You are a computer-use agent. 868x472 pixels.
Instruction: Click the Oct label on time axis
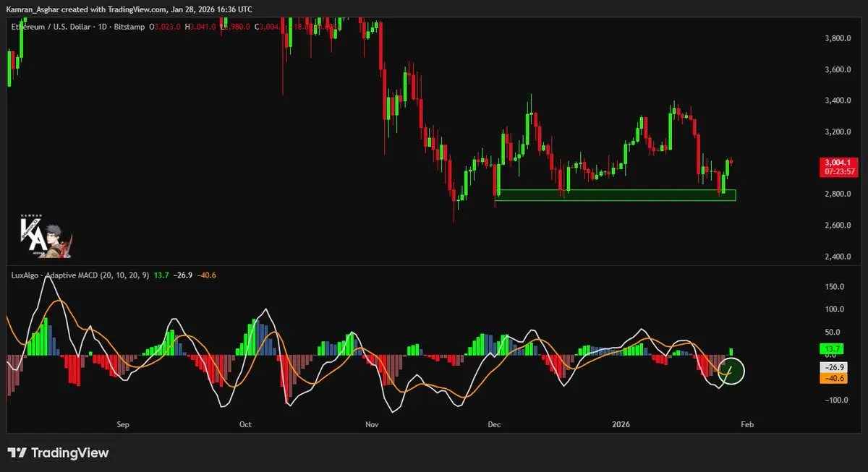tap(245, 425)
